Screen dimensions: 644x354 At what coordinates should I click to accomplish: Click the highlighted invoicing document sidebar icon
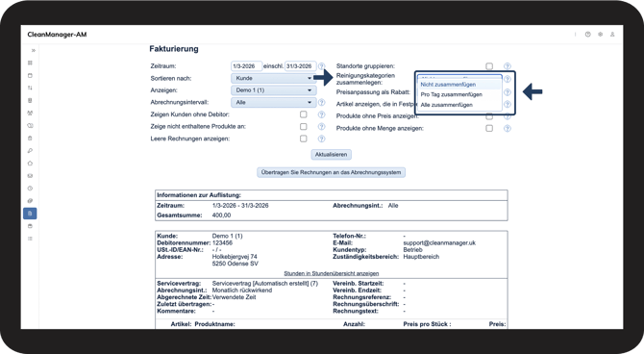click(30, 214)
